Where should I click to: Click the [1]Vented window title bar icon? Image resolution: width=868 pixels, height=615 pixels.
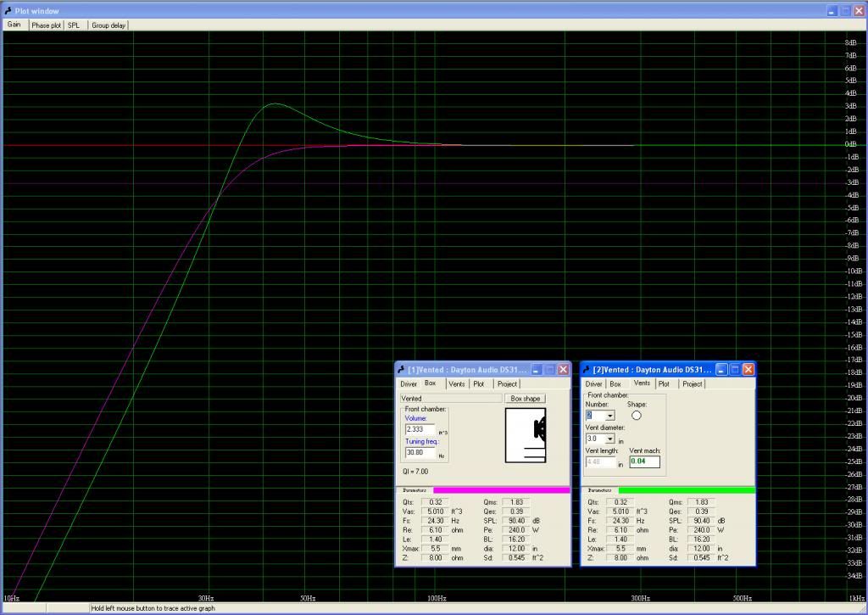[401, 370]
